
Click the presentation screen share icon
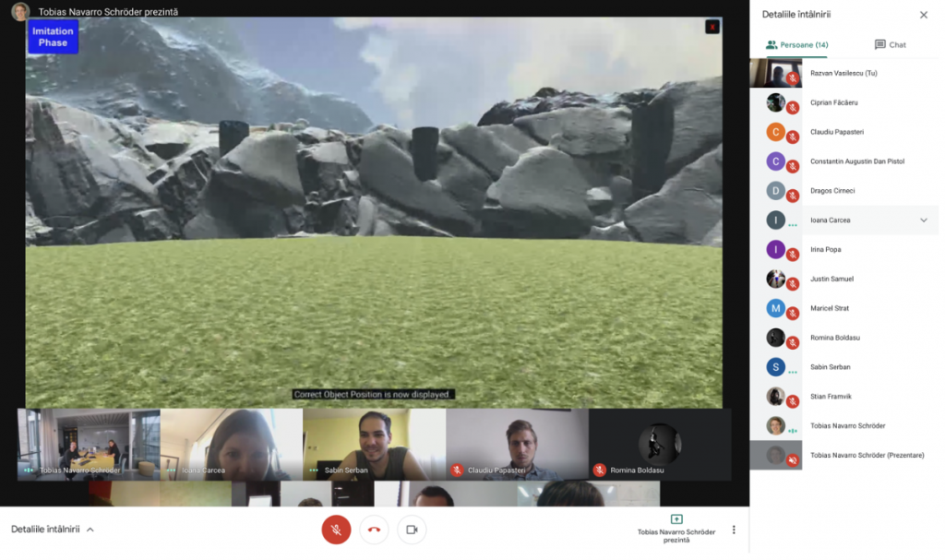(x=676, y=519)
